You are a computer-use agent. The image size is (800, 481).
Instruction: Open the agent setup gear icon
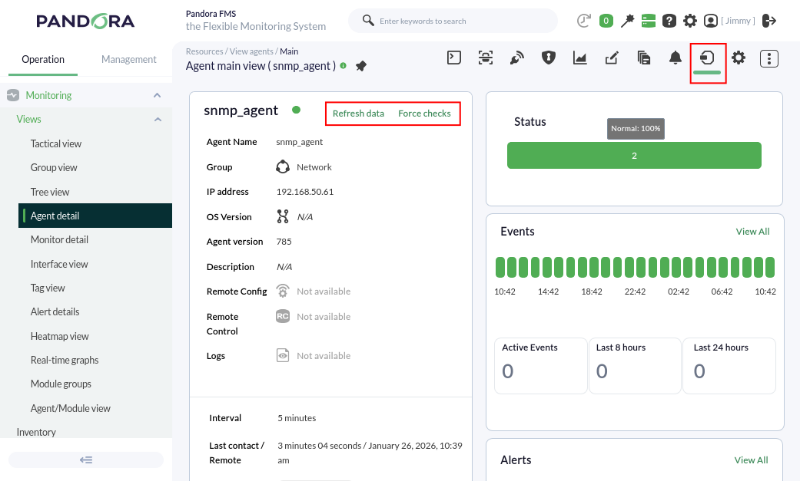(738, 58)
